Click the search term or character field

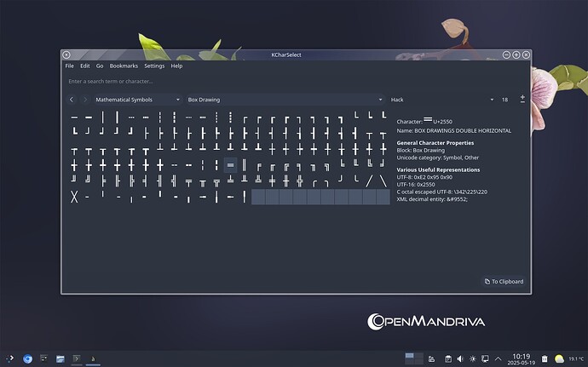coord(297,82)
